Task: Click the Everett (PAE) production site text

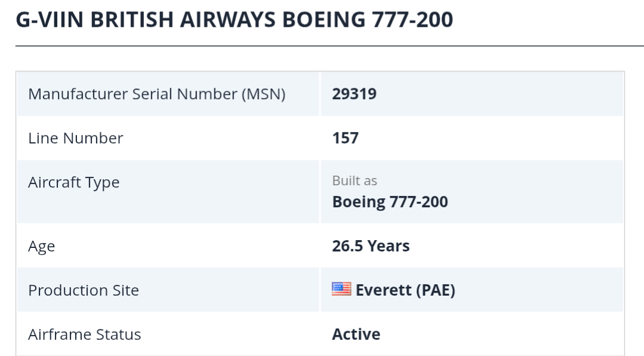Action: 405,290
